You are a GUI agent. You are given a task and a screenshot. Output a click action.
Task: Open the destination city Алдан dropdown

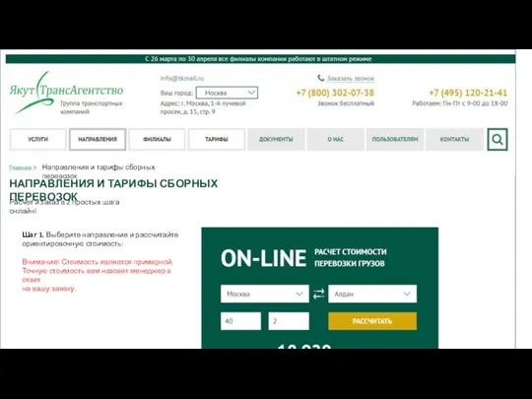(x=372, y=294)
